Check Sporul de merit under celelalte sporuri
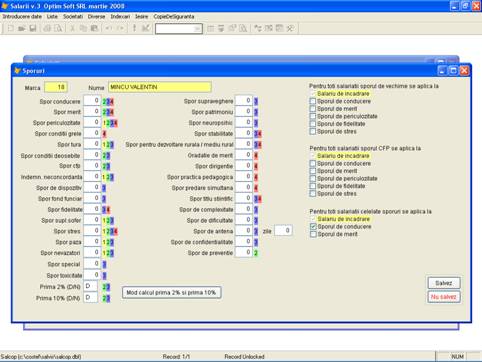The image size is (482, 362). point(313,234)
